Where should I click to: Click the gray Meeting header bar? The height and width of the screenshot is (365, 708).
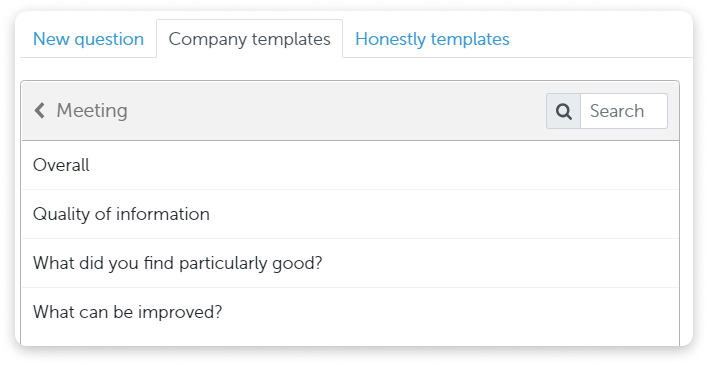pyautogui.click(x=350, y=111)
